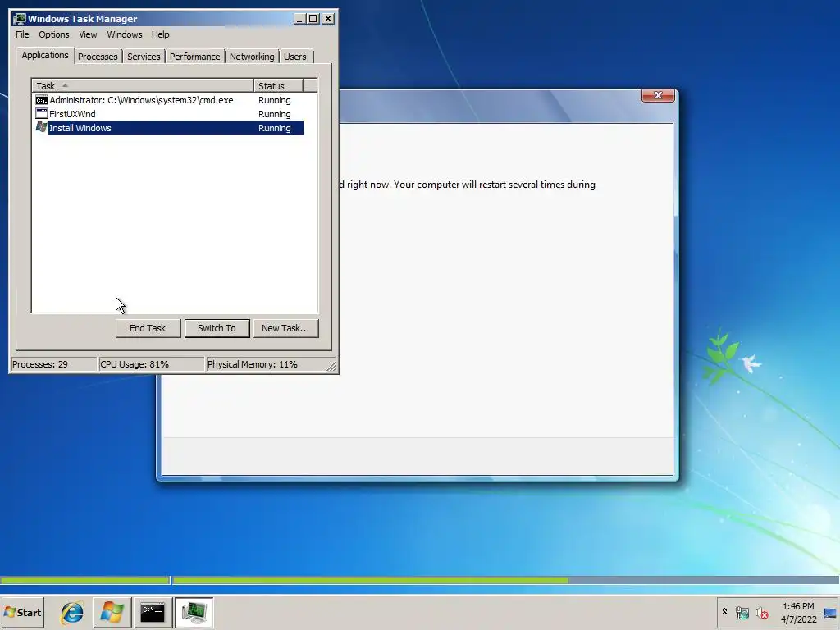Open the Start menu
Screen dimensions: 840x630
(x=22, y=612)
